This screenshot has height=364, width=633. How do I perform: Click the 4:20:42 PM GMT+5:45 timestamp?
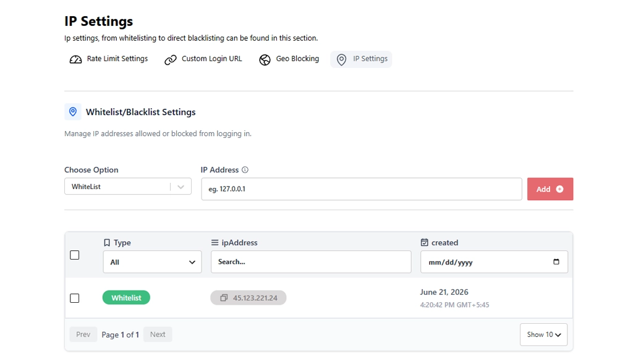pos(454,305)
